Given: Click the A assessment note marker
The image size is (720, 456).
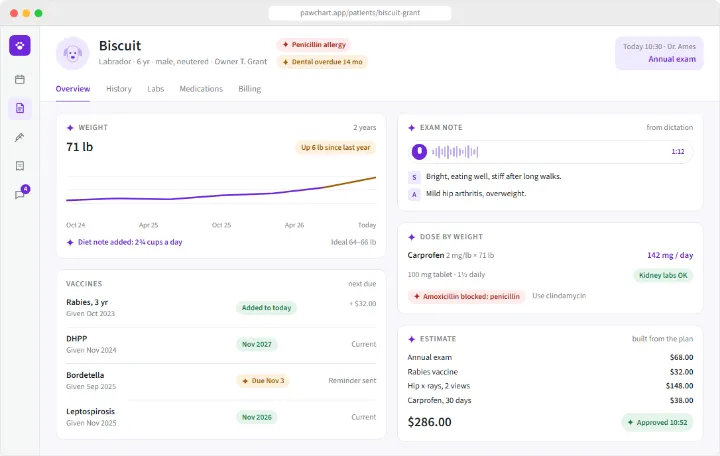Looking at the screenshot, I should click(x=414, y=194).
